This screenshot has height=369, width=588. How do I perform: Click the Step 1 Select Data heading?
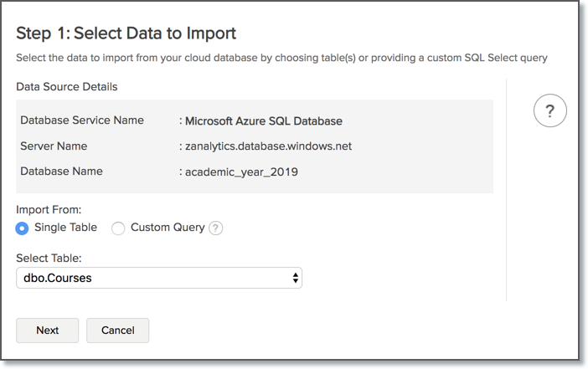click(126, 33)
